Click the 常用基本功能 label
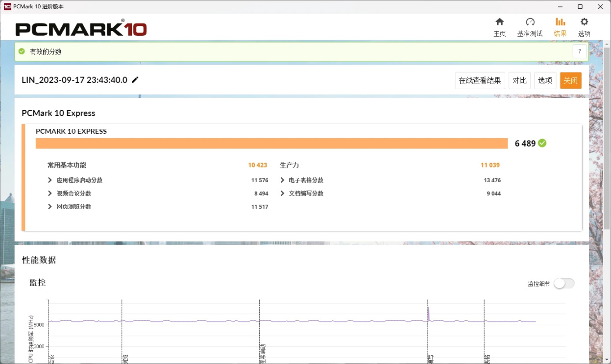The image size is (611, 364). (67, 165)
